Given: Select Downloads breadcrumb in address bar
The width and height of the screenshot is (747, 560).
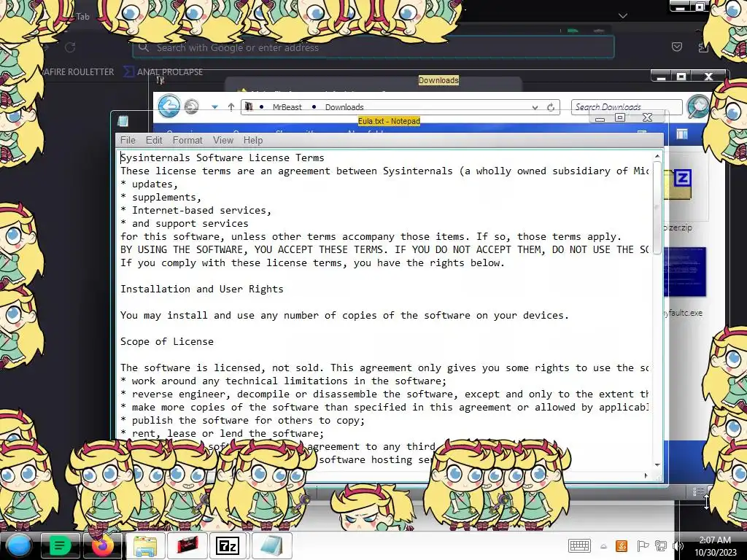Looking at the screenshot, I should pos(344,107).
